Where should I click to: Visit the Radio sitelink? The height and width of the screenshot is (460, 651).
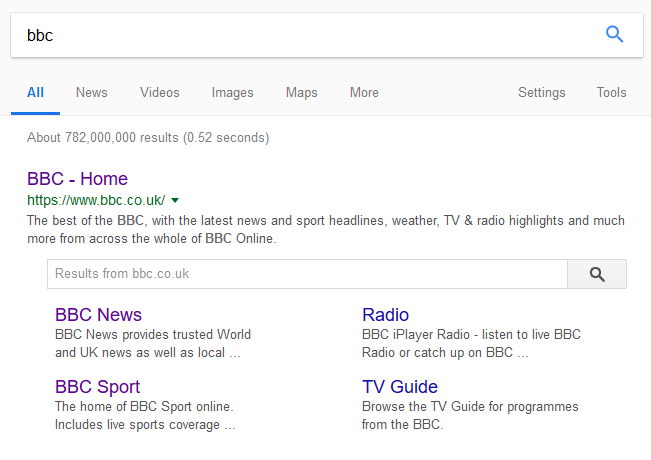pos(385,315)
